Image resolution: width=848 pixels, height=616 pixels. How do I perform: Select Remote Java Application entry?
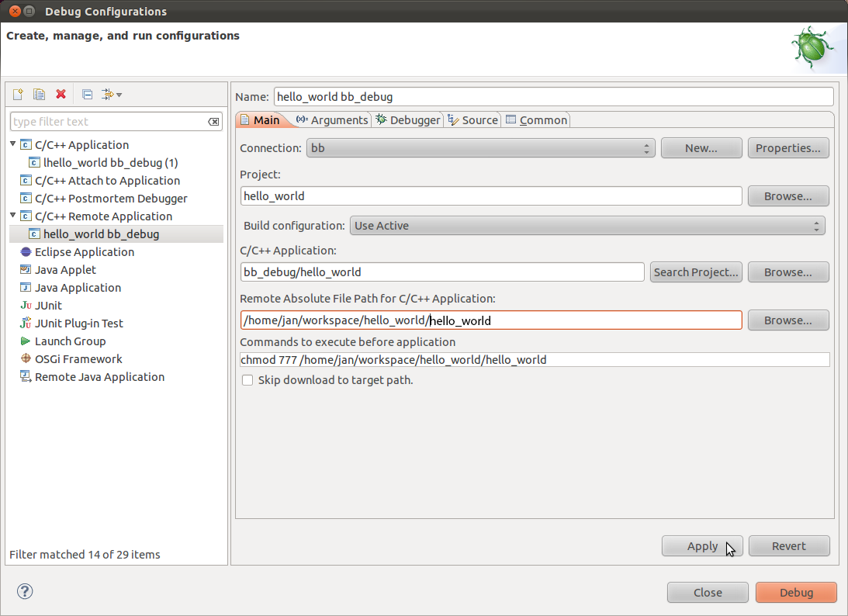pos(99,376)
